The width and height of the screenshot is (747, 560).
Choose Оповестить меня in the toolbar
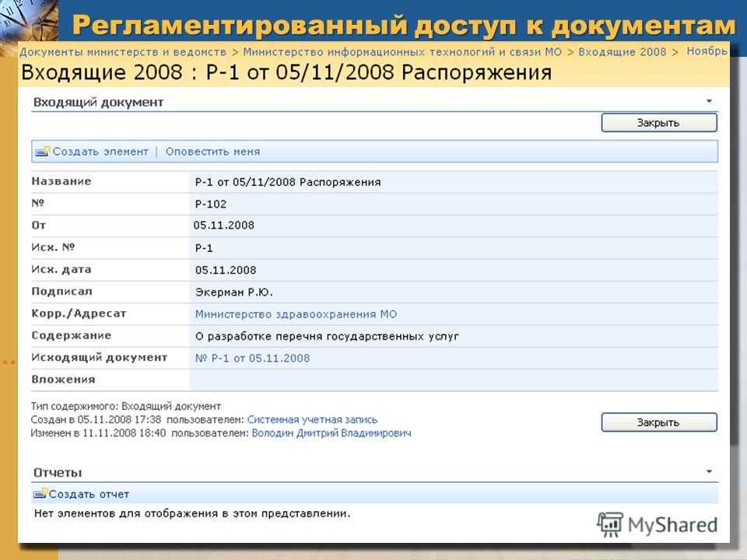pyautogui.click(x=213, y=152)
